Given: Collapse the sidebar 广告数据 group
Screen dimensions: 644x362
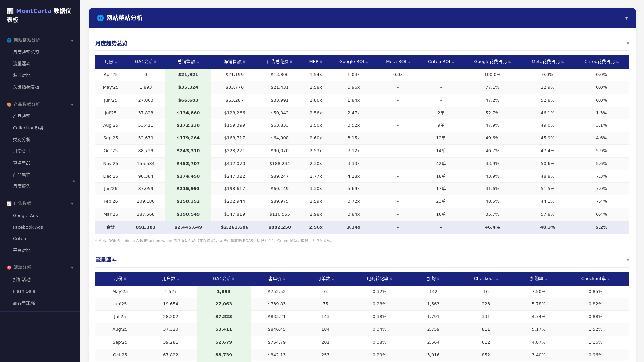Looking at the screenshot, I should point(72,204).
